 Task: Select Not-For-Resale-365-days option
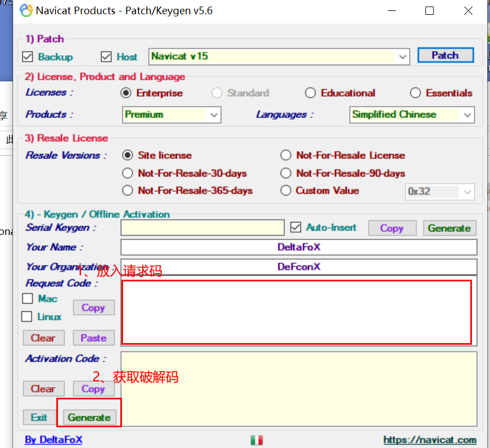point(127,191)
